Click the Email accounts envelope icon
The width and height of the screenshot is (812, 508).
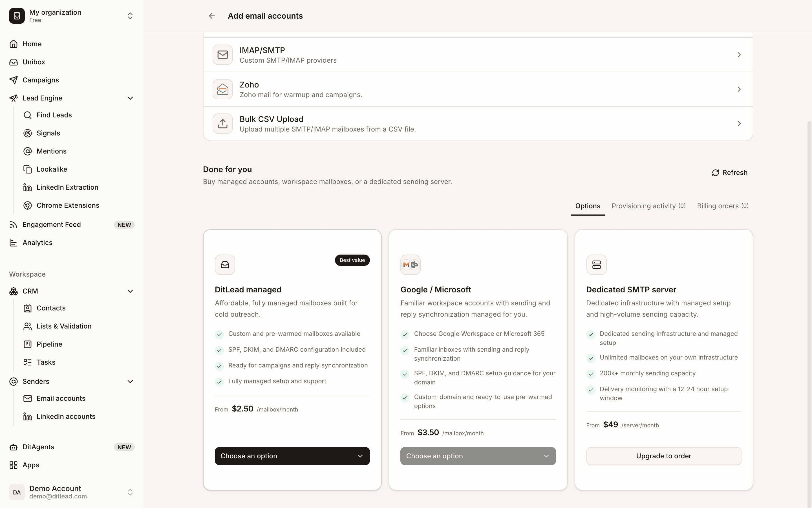28,398
